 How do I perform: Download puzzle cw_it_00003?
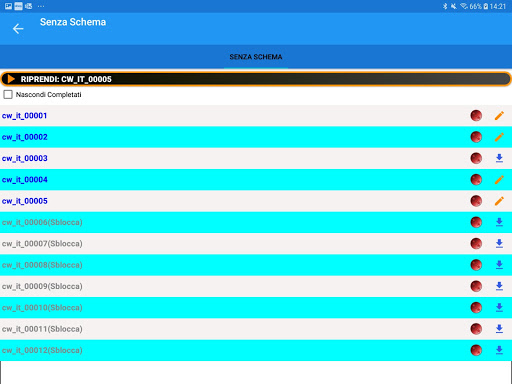point(499,158)
